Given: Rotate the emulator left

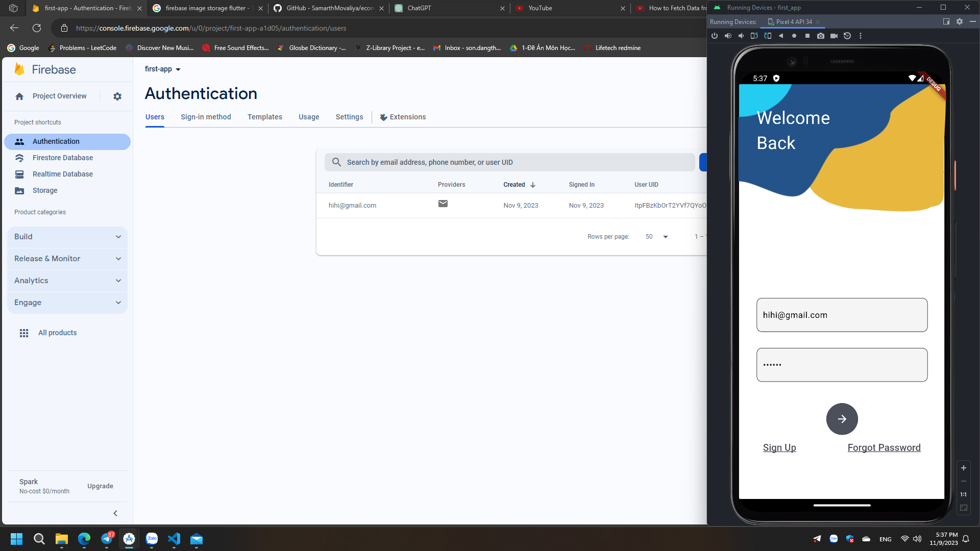Looking at the screenshot, I should [x=754, y=36].
